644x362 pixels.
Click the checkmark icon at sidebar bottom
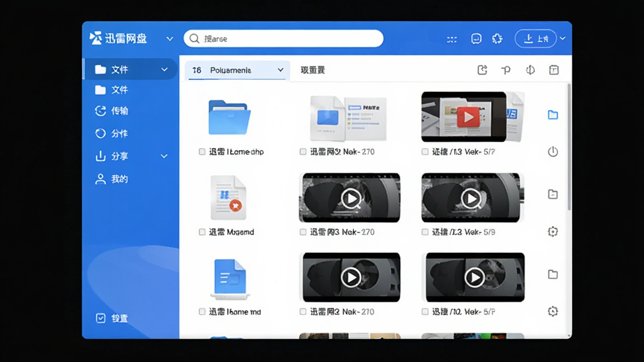[101, 318]
